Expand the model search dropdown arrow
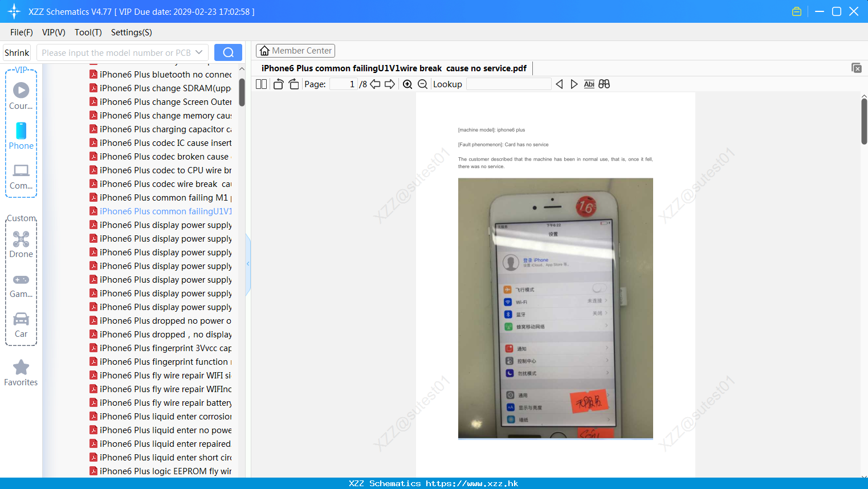 click(199, 52)
